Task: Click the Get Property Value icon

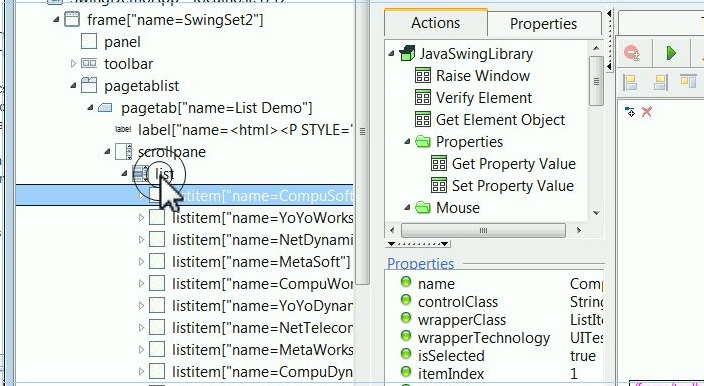Action: click(x=439, y=163)
